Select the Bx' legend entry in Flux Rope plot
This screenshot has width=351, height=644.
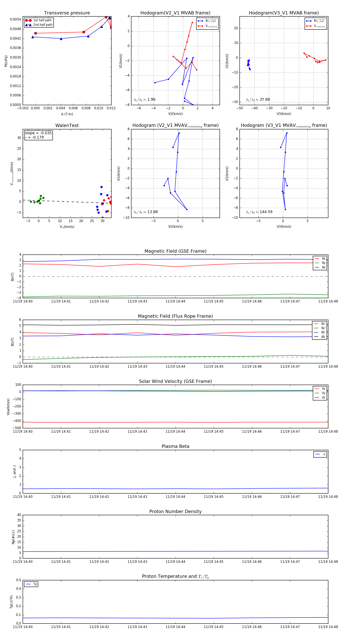(320, 324)
